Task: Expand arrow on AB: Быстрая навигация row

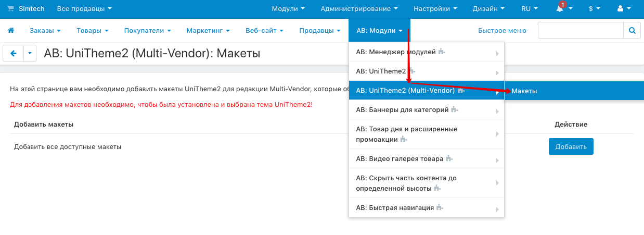Action: tap(497, 208)
